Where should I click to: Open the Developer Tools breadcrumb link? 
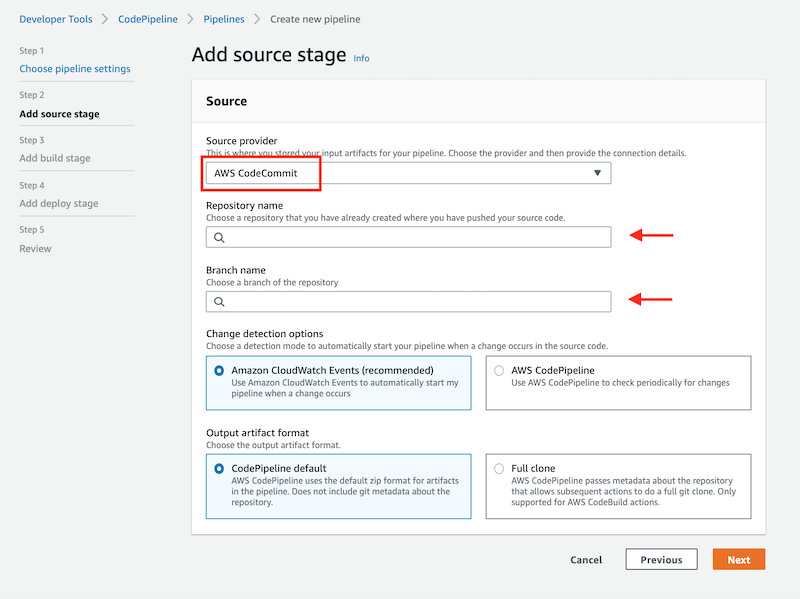pos(56,19)
